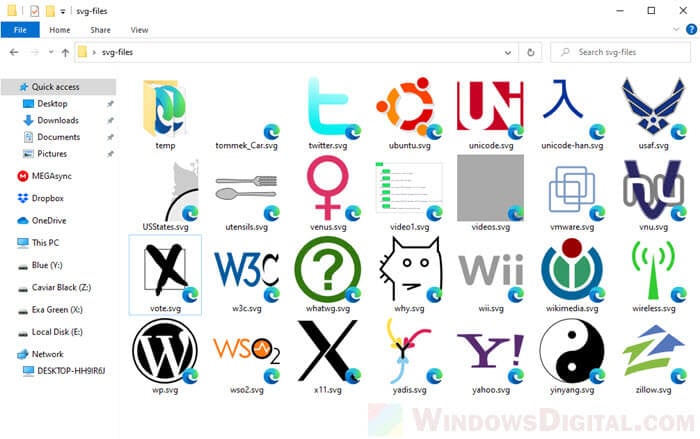Select wii.svg logo file
Viewport: 700px width, 439px height.
[x=491, y=279]
